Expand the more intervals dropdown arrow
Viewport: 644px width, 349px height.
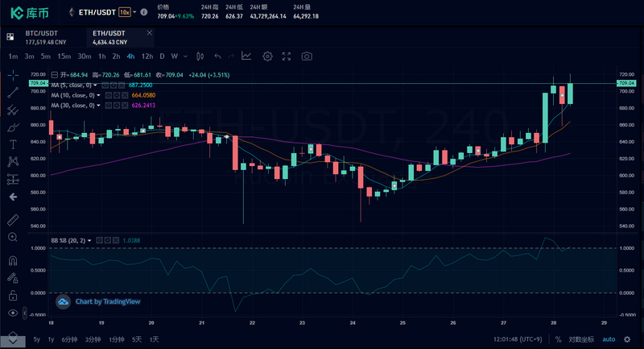pyautogui.click(x=186, y=56)
